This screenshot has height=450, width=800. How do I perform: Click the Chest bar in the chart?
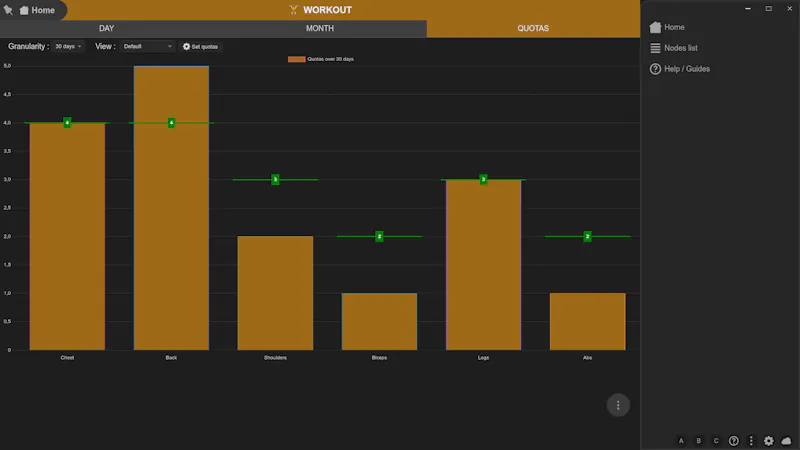point(67,236)
